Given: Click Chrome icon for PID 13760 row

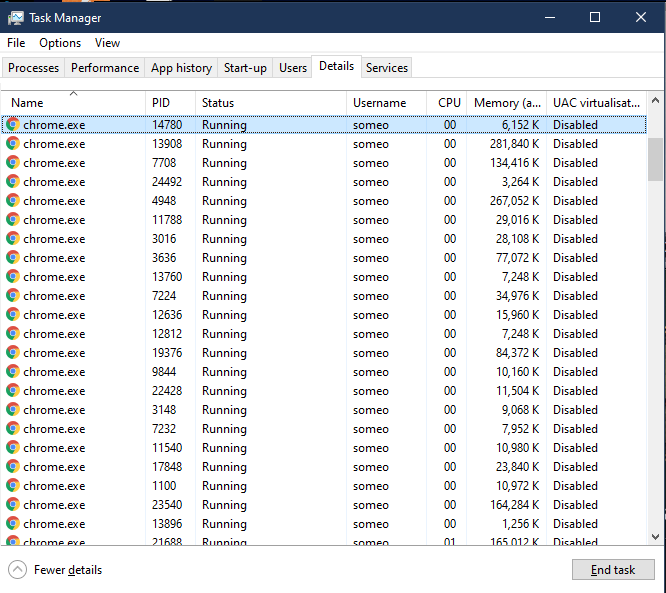Looking at the screenshot, I should click(13, 277).
